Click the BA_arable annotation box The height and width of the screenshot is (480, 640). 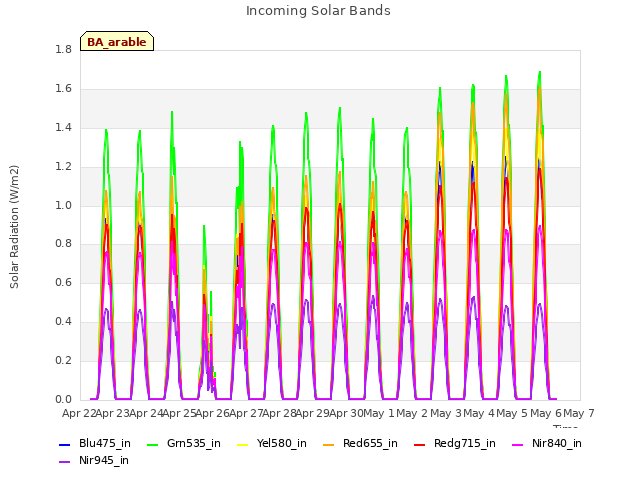coord(117,41)
